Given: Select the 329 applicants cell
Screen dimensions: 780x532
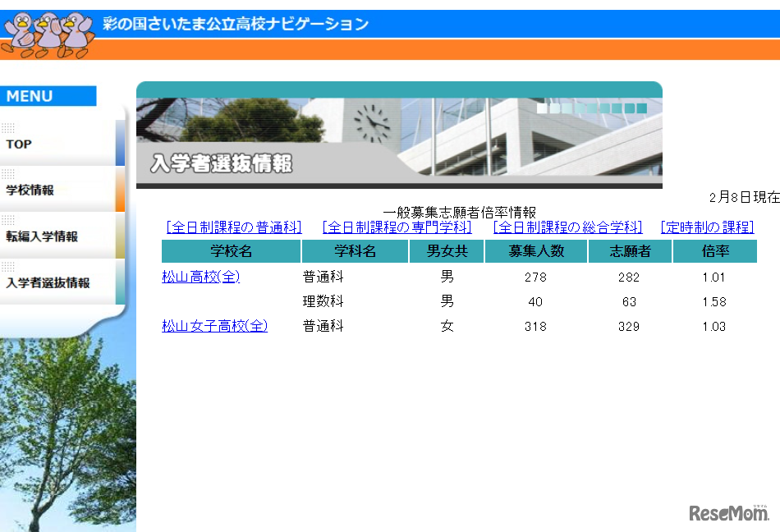Looking at the screenshot, I should [629, 327].
